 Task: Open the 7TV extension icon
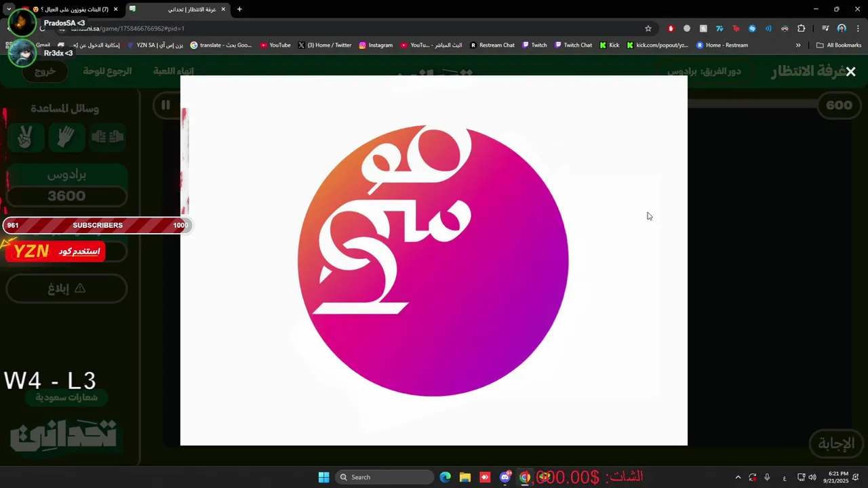(719, 28)
